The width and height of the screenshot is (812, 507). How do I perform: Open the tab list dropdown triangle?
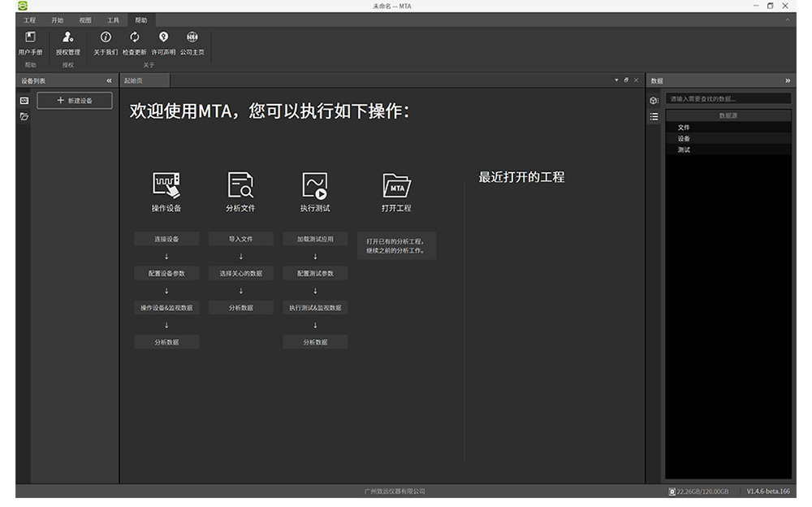(x=616, y=80)
